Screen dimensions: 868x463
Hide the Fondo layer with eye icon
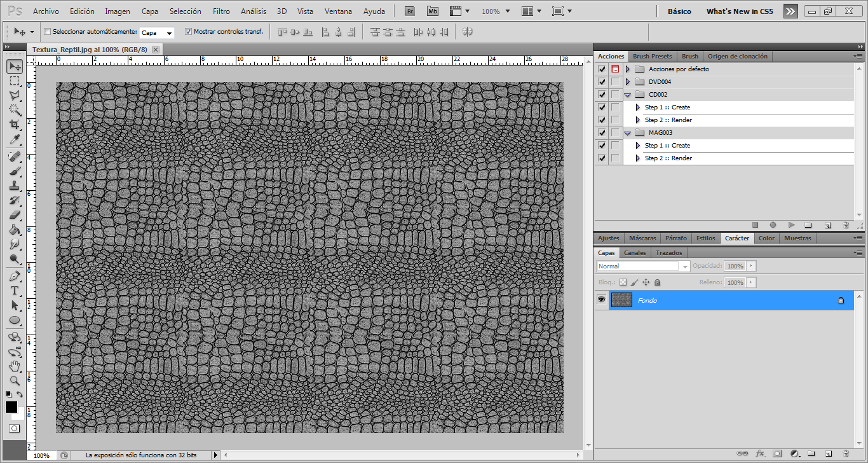[601, 300]
